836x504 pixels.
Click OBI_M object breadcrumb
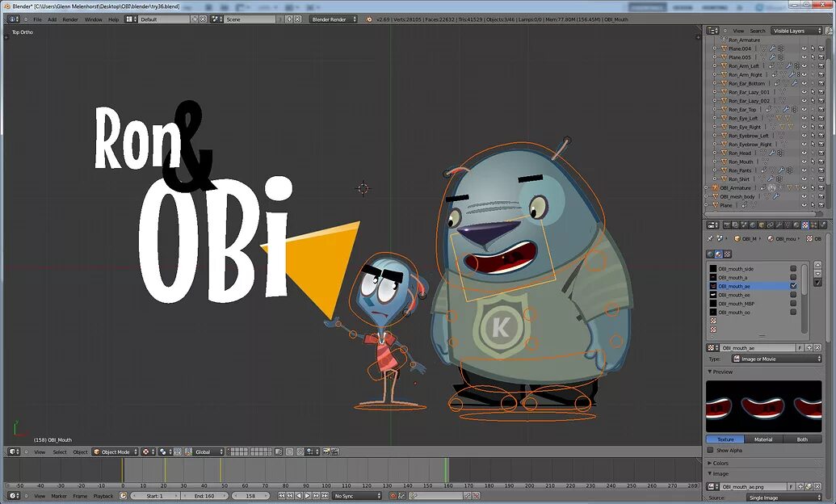(x=746, y=238)
